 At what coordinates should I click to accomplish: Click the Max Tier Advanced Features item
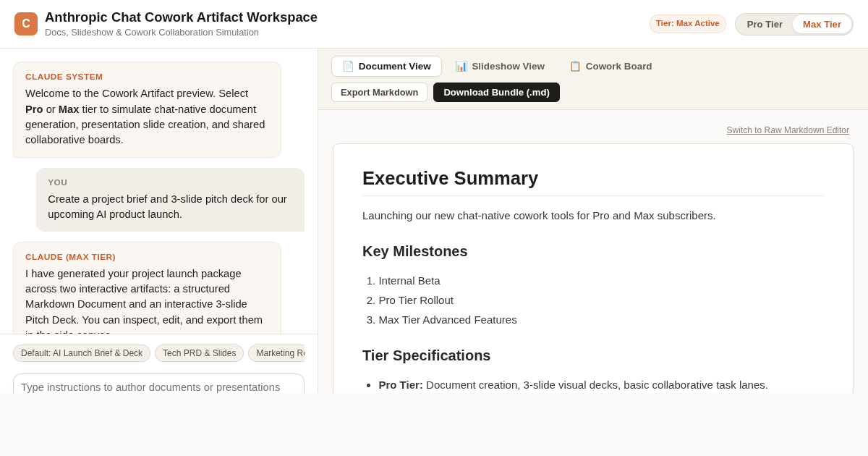tap(447, 320)
